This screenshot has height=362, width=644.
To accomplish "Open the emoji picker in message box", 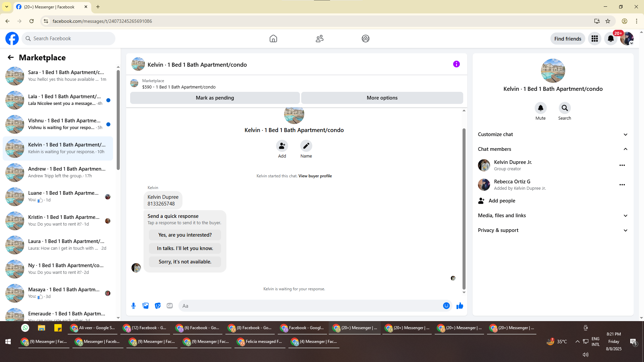I will click(446, 306).
